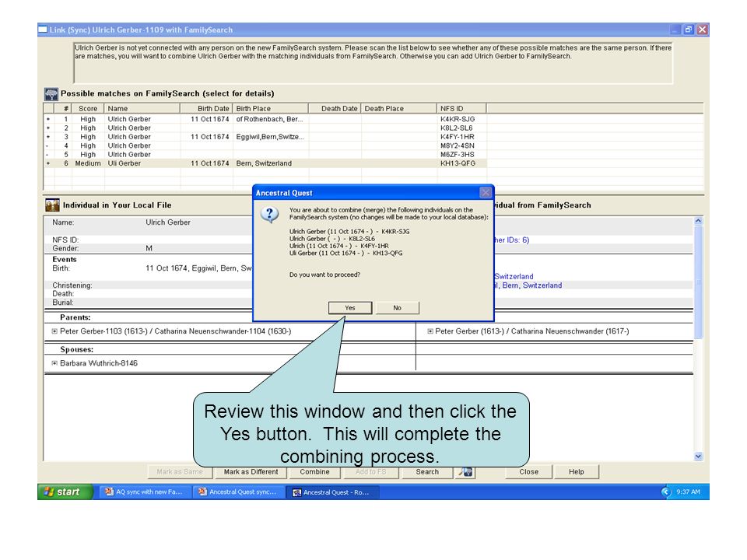Image resolution: width=747 pixels, height=560 pixels.
Task: Click birth place 'Eggiwil,Bern,Switze...' cell
Action: [270, 137]
